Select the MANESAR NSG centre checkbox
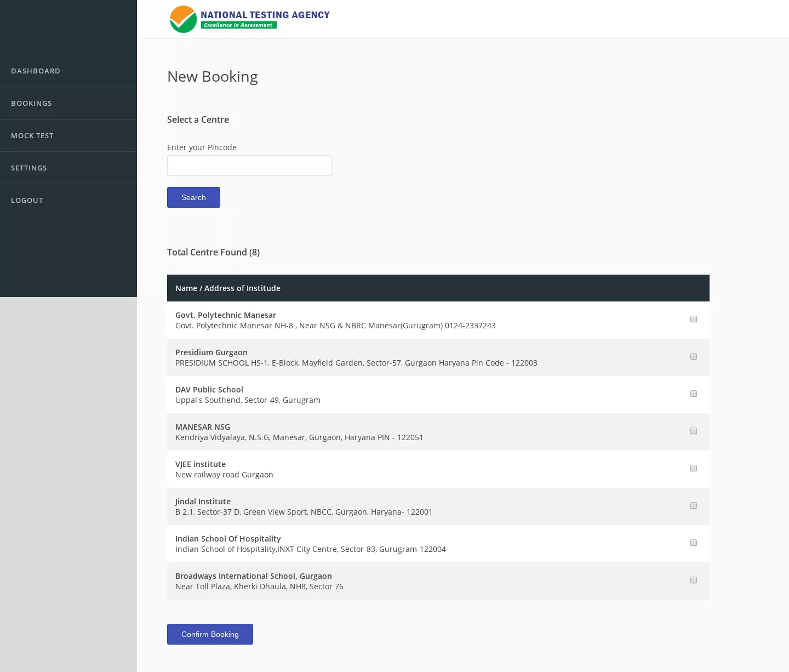The height and width of the screenshot is (672, 789). (x=694, y=431)
